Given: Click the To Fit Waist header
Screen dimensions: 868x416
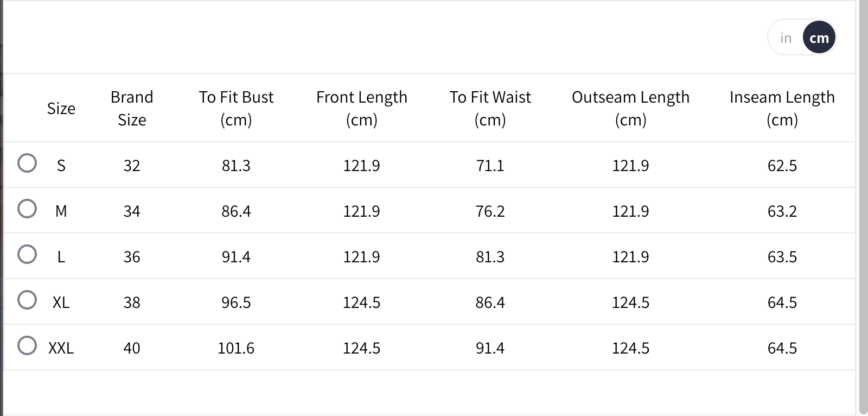Looking at the screenshot, I should [x=490, y=108].
